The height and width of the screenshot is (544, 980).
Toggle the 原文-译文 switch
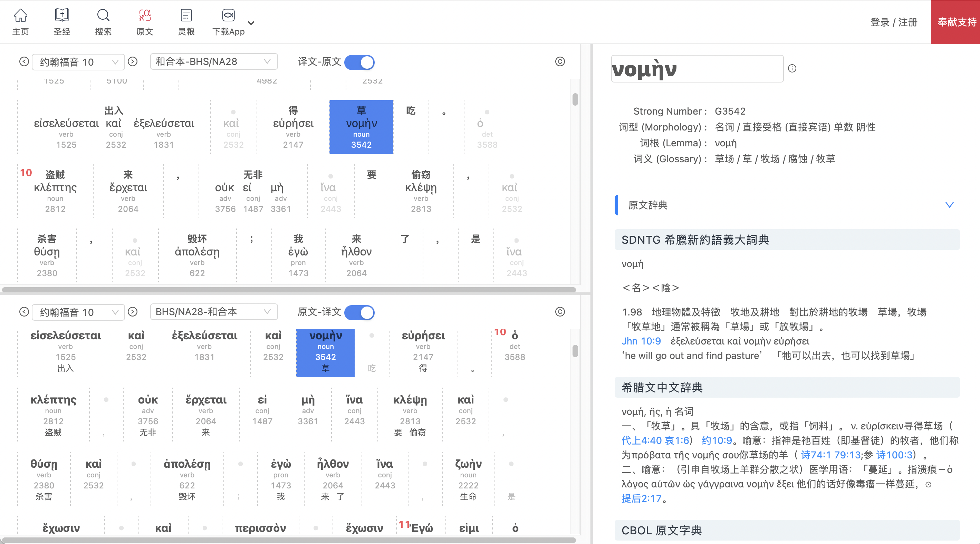pos(359,312)
